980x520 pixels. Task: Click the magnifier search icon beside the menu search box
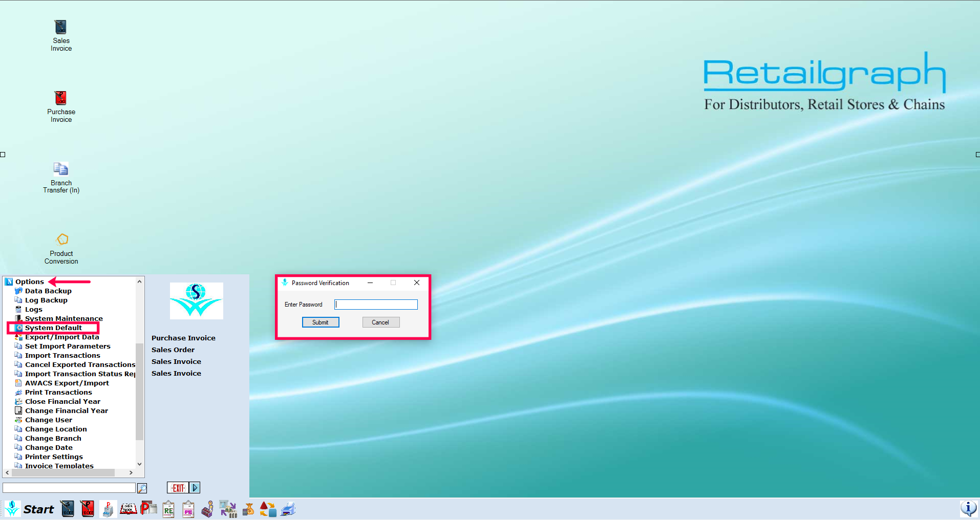tap(142, 488)
